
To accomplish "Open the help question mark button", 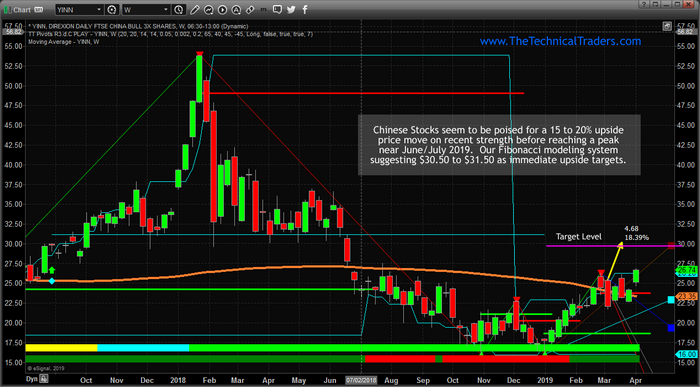I will pyautogui.click(x=643, y=4).
